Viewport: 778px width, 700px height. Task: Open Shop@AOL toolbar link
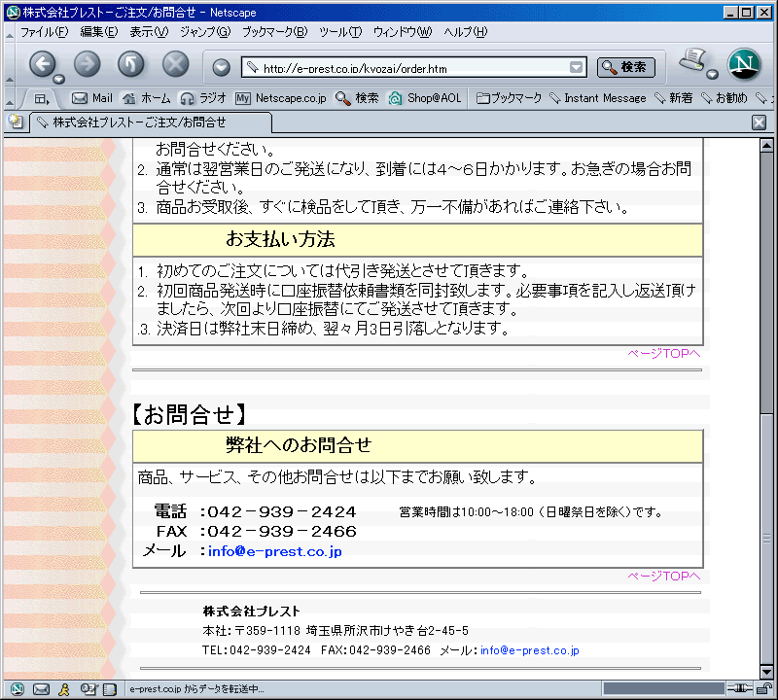(x=425, y=98)
